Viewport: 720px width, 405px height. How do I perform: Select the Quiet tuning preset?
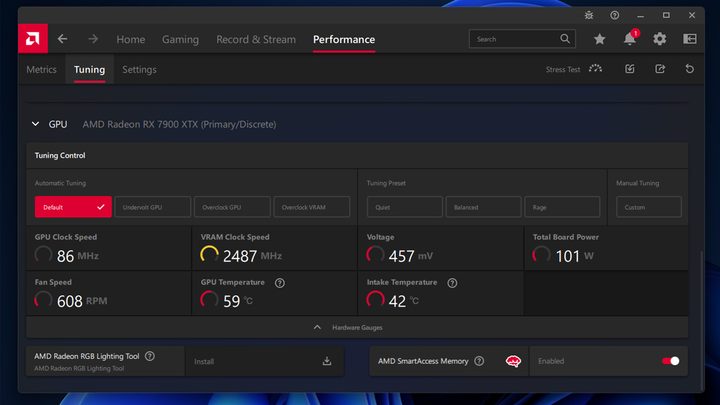pyautogui.click(x=405, y=207)
